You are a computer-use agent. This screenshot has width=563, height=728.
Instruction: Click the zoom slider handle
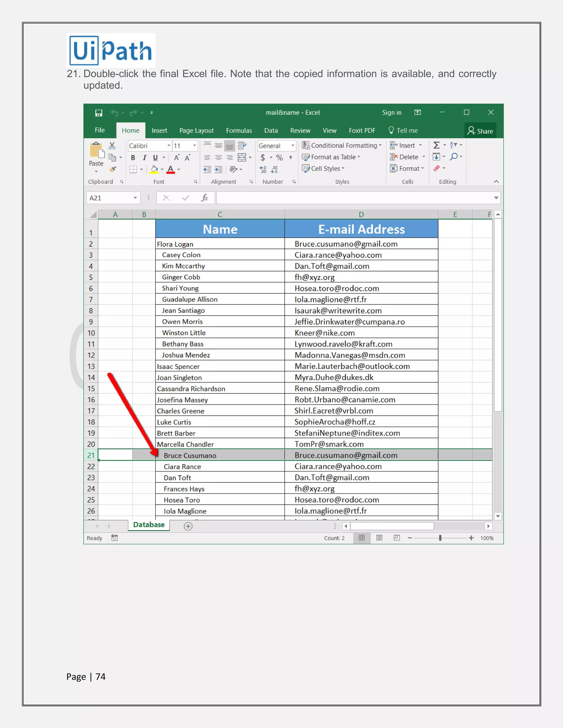[x=440, y=538]
